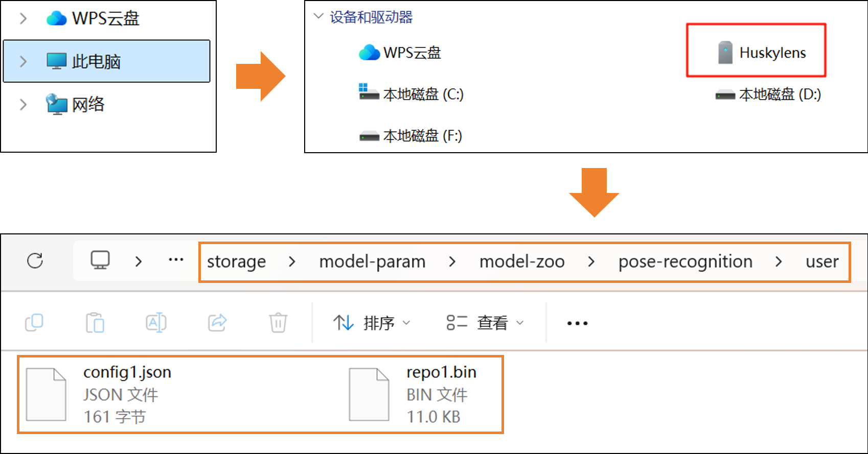Click the This PC monitor icon in breadcrumb

click(x=100, y=260)
